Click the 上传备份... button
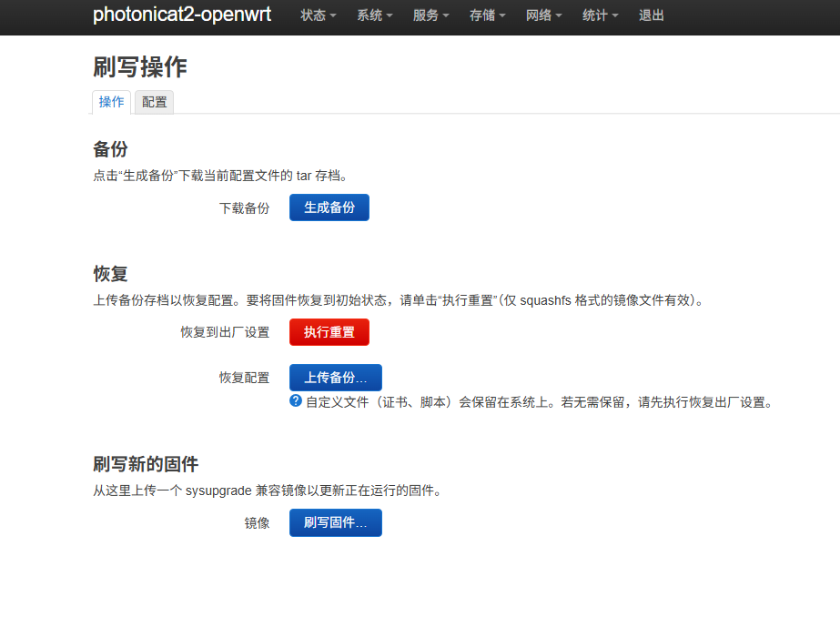Image resolution: width=840 pixels, height=617 pixels. 335,378
